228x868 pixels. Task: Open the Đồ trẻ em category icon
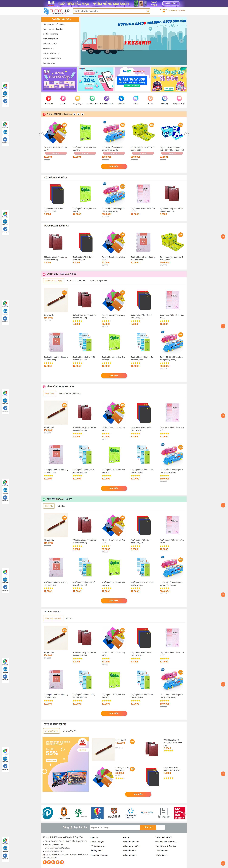click(121, 98)
